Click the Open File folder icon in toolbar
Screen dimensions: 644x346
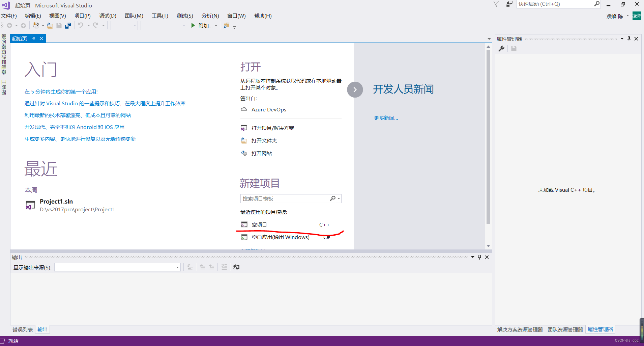tap(50, 26)
